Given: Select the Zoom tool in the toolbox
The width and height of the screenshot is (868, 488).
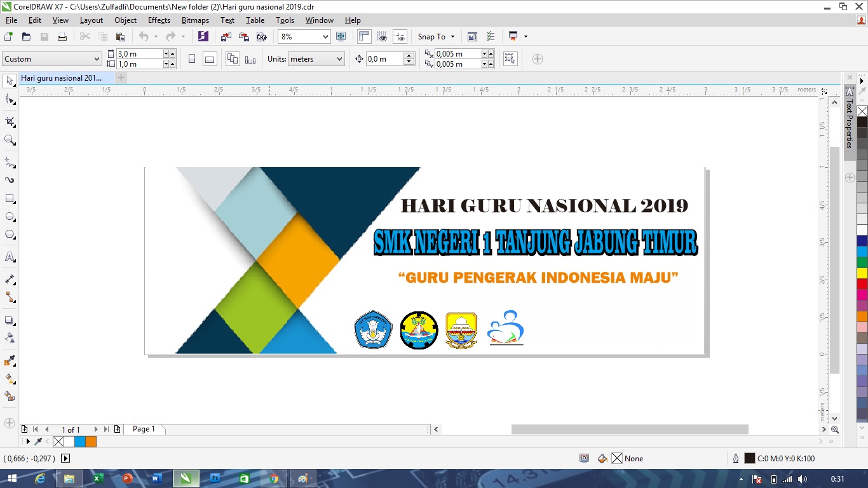Looking at the screenshot, I should (x=10, y=140).
